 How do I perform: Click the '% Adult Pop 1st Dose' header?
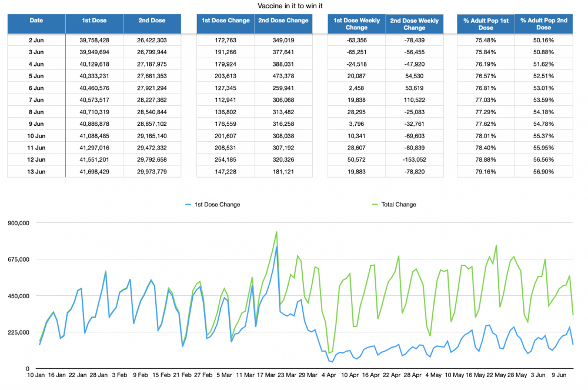486,24
